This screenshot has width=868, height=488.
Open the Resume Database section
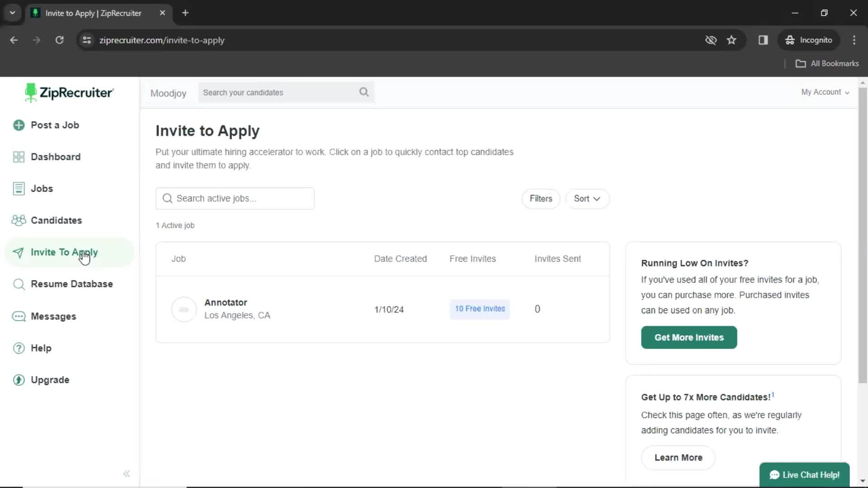point(71,284)
